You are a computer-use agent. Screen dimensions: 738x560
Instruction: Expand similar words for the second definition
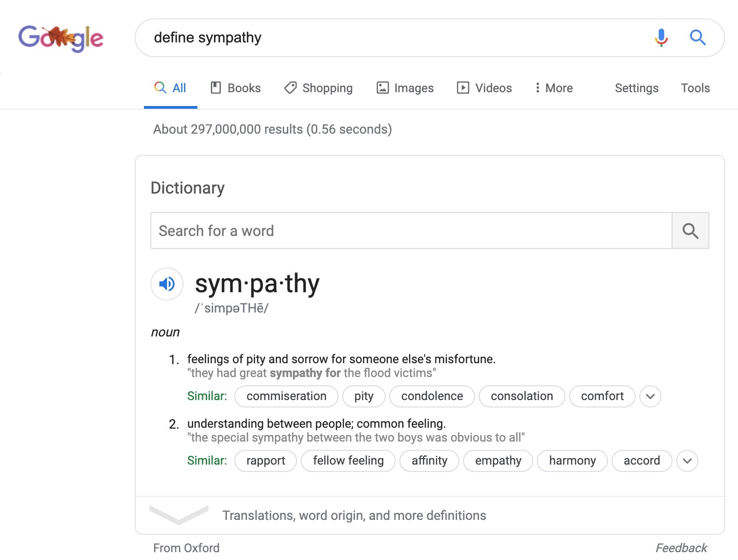(687, 460)
